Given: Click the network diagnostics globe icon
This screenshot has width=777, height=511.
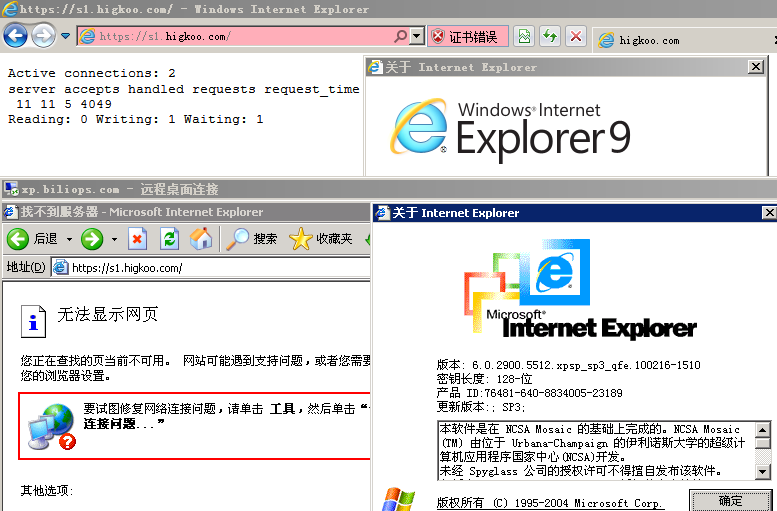Looking at the screenshot, I should pyautogui.click(x=52, y=426).
